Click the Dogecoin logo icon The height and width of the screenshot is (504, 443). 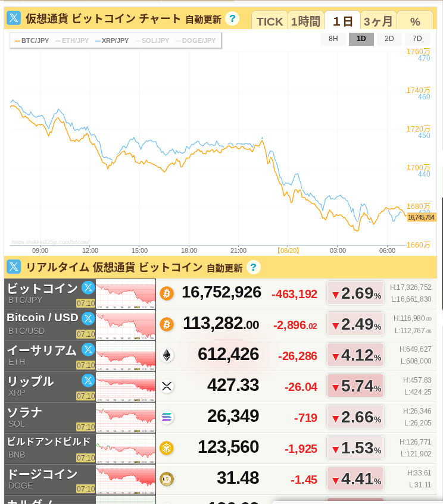(167, 479)
